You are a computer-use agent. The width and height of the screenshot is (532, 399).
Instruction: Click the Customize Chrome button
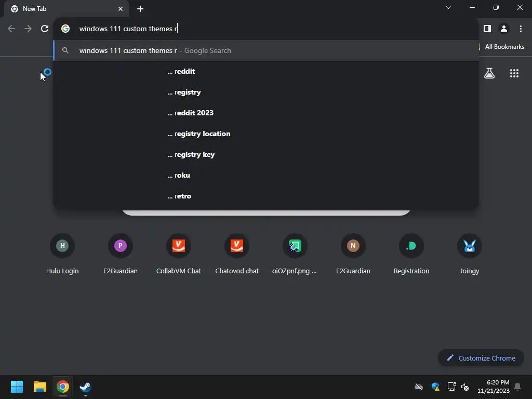[481, 358]
